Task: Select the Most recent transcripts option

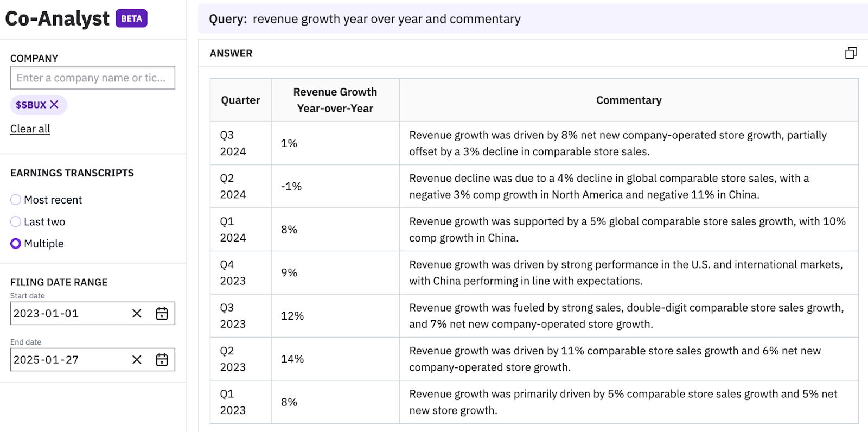Action: click(16, 200)
